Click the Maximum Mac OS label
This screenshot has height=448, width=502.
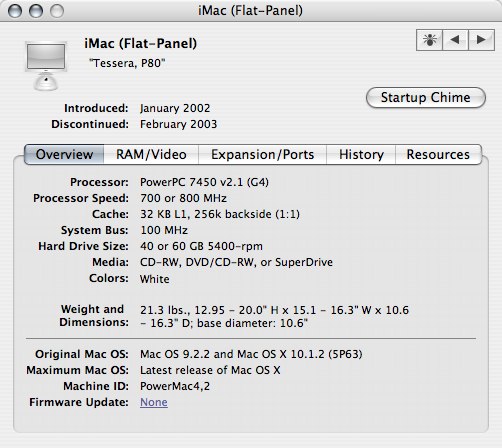coord(77,370)
